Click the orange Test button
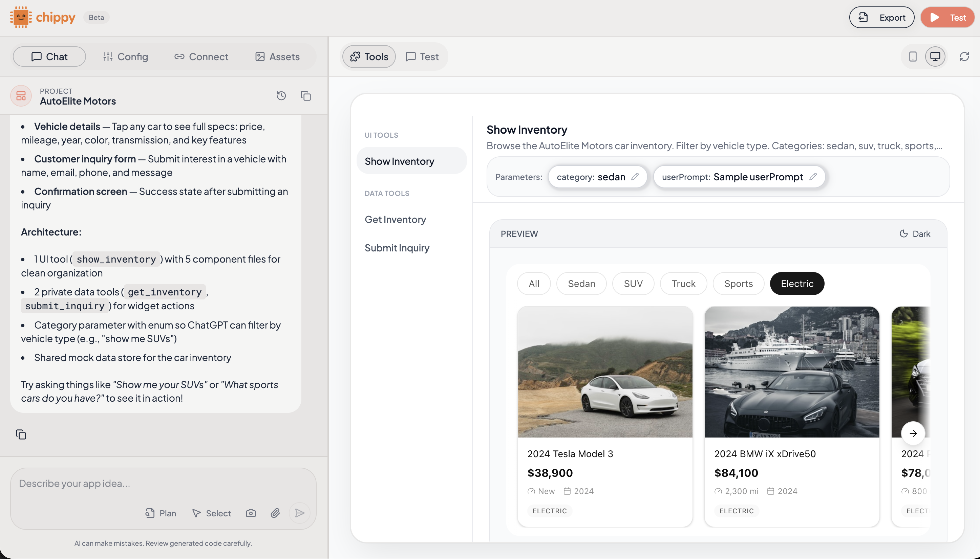The height and width of the screenshot is (559, 980). pos(947,17)
